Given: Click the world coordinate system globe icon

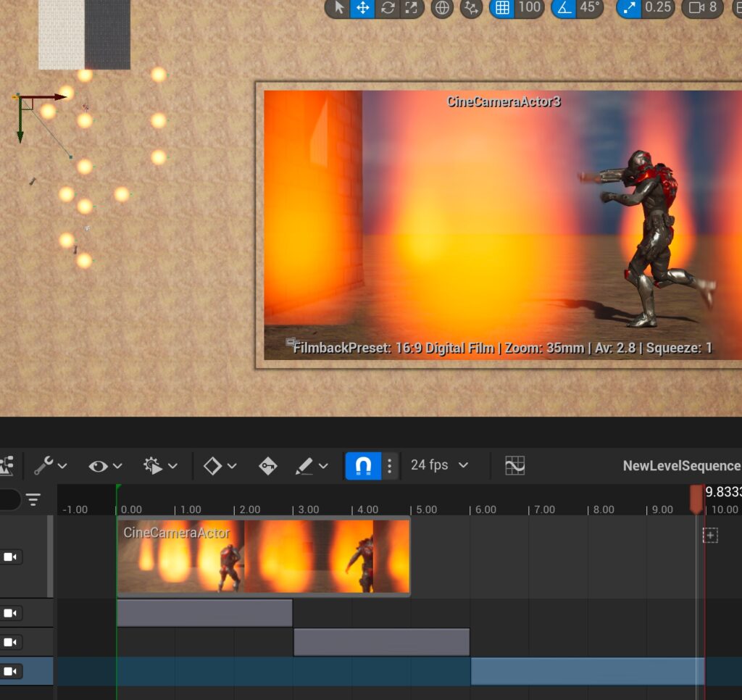Looking at the screenshot, I should (x=442, y=8).
